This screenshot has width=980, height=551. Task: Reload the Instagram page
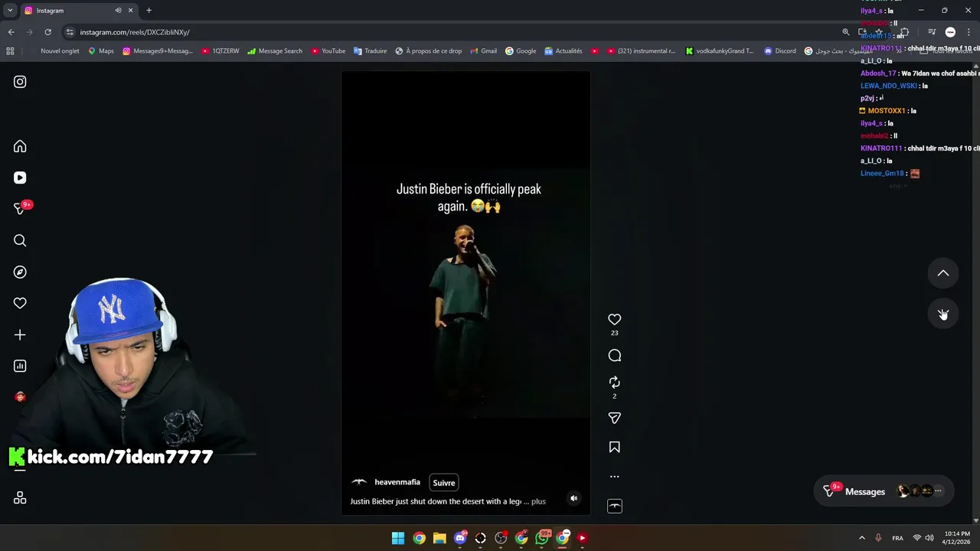pyautogui.click(x=47, y=32)
